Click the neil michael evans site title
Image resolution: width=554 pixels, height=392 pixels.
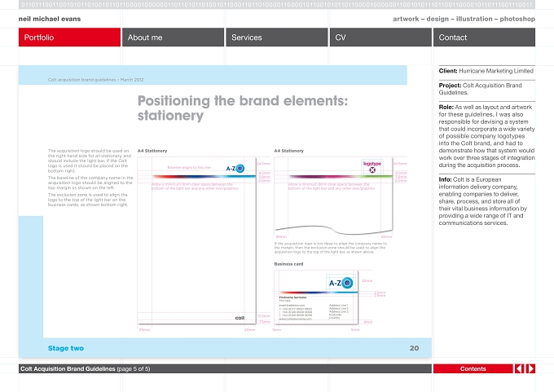point(50,19)
